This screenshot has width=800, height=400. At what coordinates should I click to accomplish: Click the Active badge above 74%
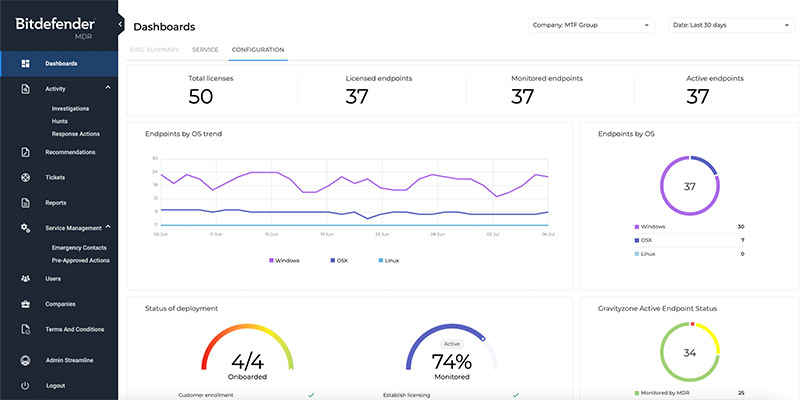pyautogui.click(x=452, y=344)
